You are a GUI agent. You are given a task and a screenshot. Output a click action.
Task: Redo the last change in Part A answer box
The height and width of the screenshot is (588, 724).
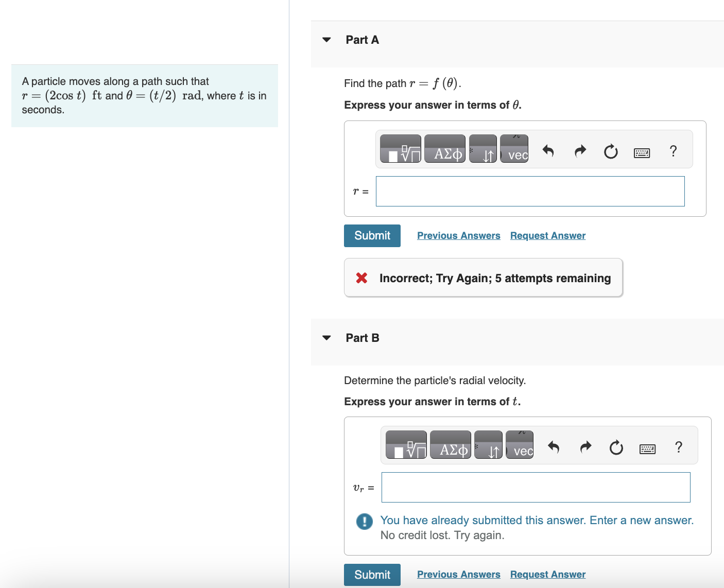pyautogui.click(x=580, y=150)
